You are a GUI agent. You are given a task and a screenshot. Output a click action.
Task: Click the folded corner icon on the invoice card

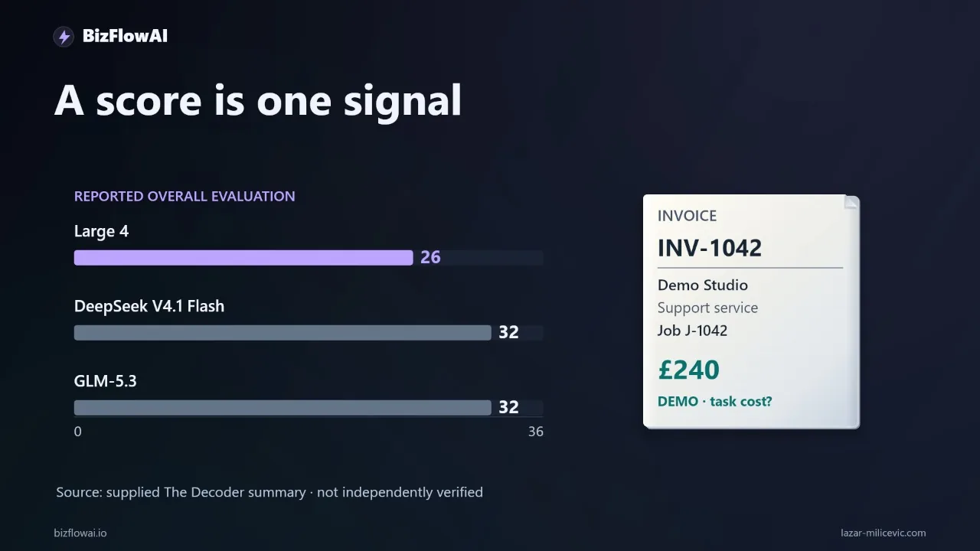pos(851,202)
